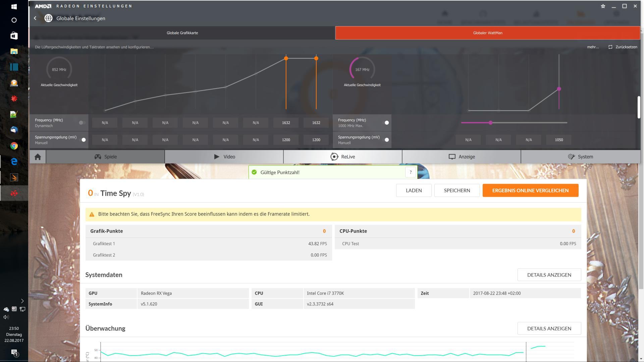Expand the mehr... options
Image resolution: width=644 pixels, height=362 pixels.
tap(593, 47)
